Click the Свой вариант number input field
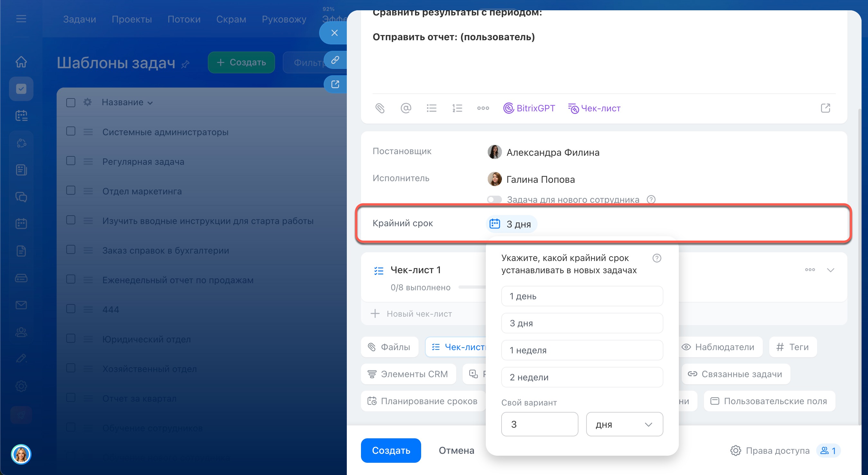 pos(539,424)
